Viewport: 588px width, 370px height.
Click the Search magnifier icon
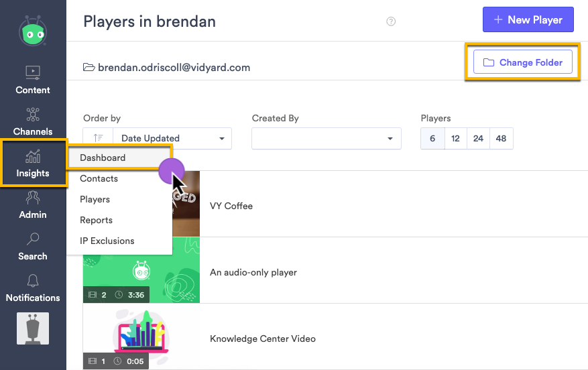33,239
